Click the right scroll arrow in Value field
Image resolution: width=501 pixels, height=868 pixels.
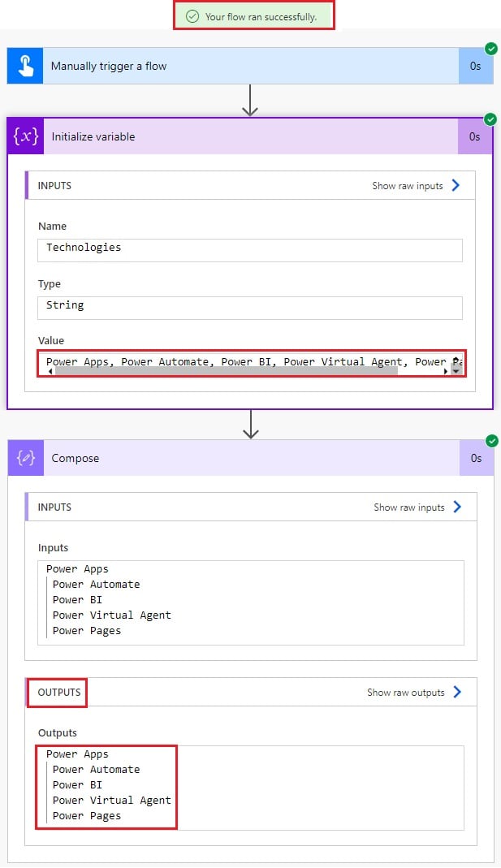446,371
